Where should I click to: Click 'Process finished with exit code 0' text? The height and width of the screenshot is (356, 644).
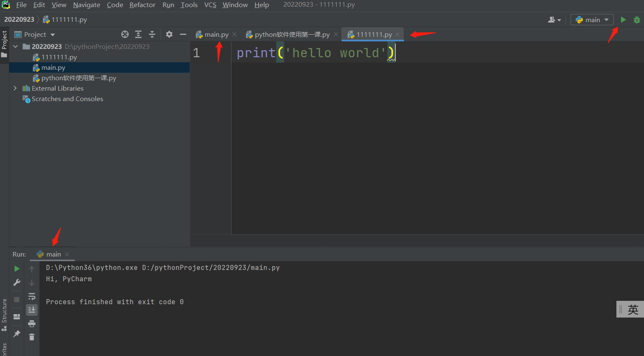[x=115, y=302]
